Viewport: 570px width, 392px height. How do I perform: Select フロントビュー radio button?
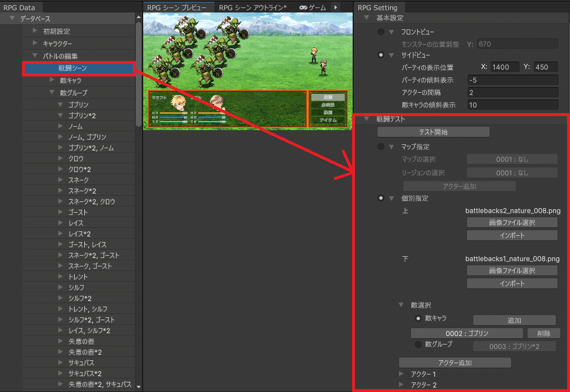click(x=381, y=32)
